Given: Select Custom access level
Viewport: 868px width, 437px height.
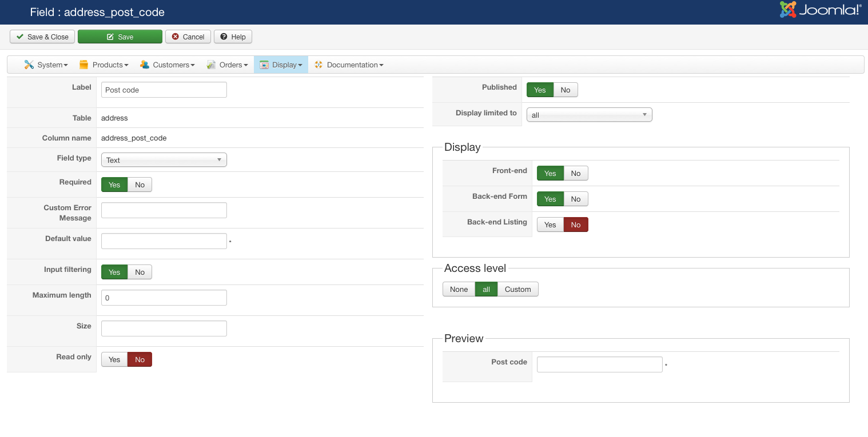Looking at the screenshot, I should point(517,289).
